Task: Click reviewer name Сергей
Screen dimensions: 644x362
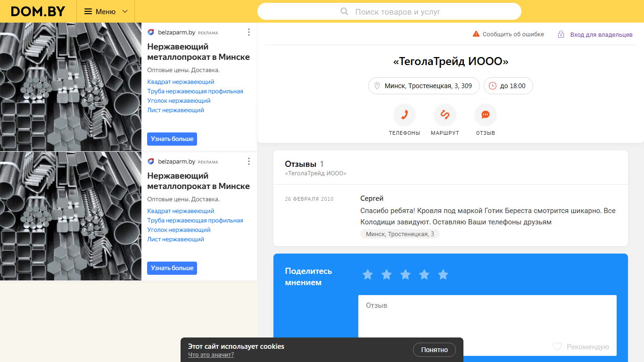Action: point(372,198)
